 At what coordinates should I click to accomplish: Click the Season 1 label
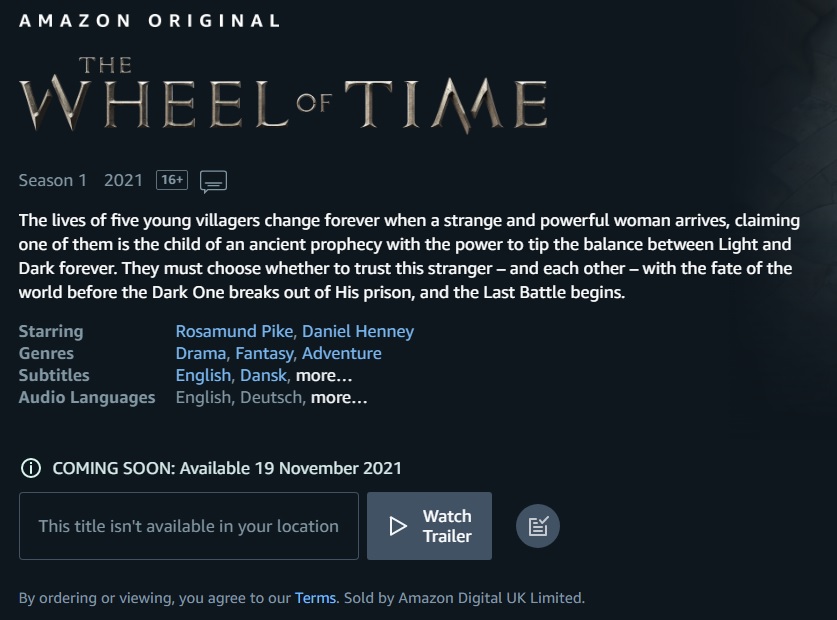(52, 180)
